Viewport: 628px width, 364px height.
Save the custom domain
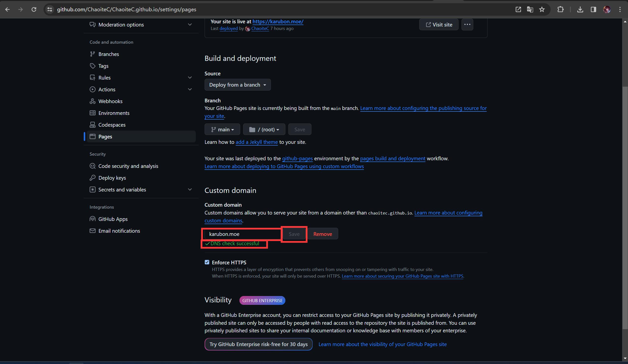[294, 234]
